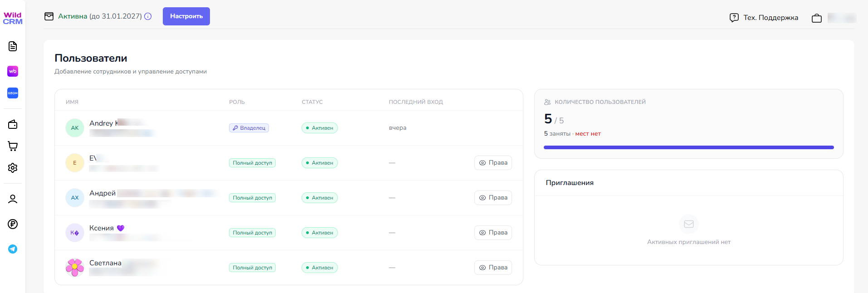This screenshot has width=868, height=293.
Task: Click Светлана's flower avatar
Action: click(75, 268)
